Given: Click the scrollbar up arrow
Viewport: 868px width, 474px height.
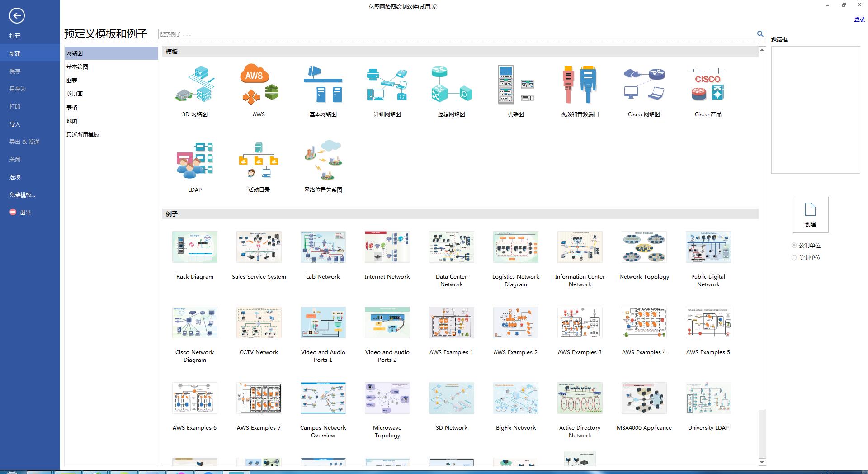Looking at the screenshot, I should [762, 50].
